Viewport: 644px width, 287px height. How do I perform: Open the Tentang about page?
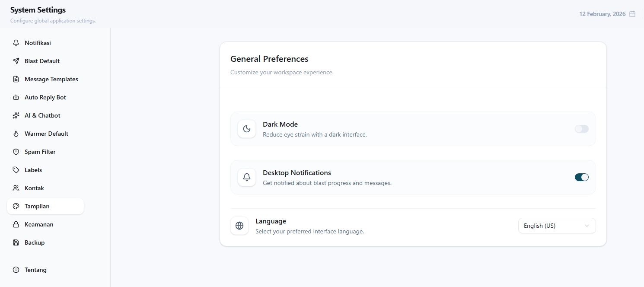(x=35, y=270)
